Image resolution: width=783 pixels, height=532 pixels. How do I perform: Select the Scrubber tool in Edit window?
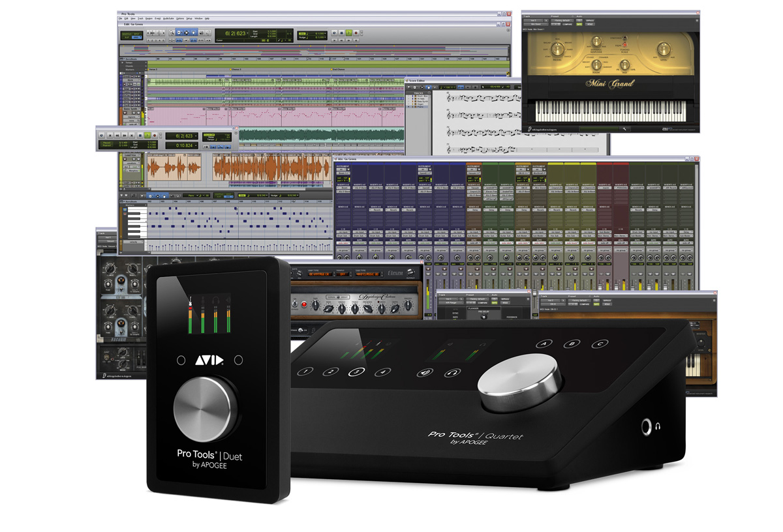click(201, 33)
